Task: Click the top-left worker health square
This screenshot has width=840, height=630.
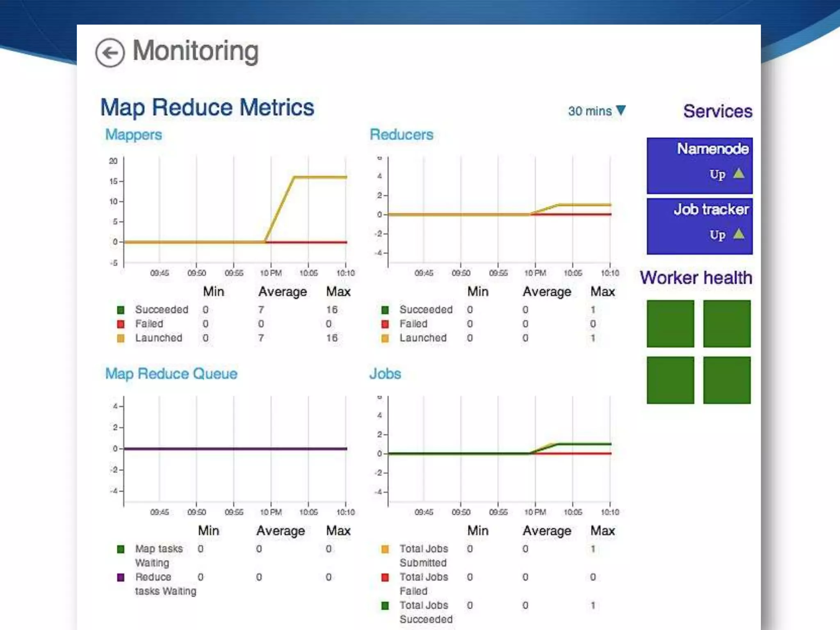Action: (670, 324)
